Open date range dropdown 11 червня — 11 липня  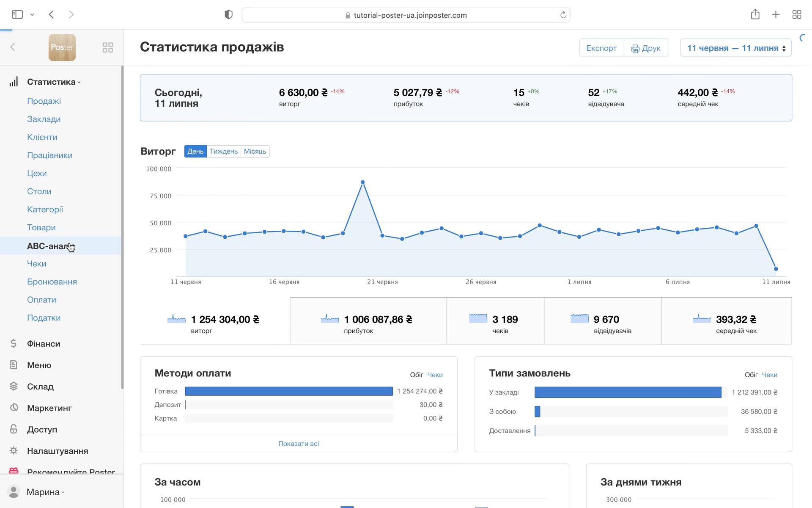pos(735,48)
